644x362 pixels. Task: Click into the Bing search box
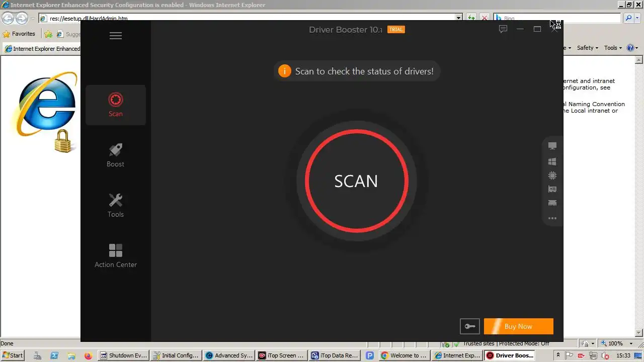coord(557,18)
